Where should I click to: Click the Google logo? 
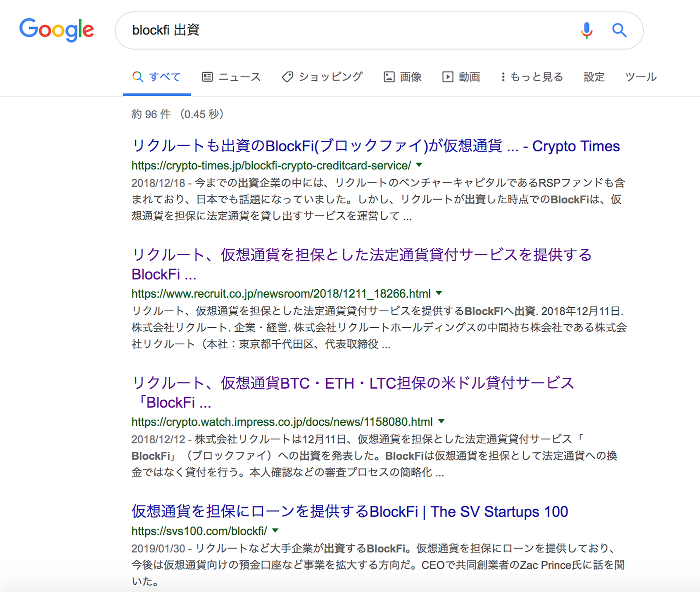click(56, 30)
